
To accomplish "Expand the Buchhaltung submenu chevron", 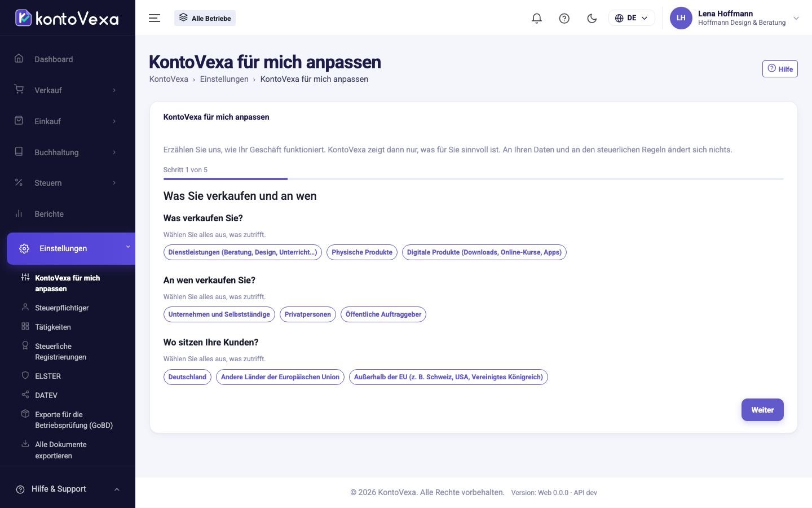I will (114, 152).
